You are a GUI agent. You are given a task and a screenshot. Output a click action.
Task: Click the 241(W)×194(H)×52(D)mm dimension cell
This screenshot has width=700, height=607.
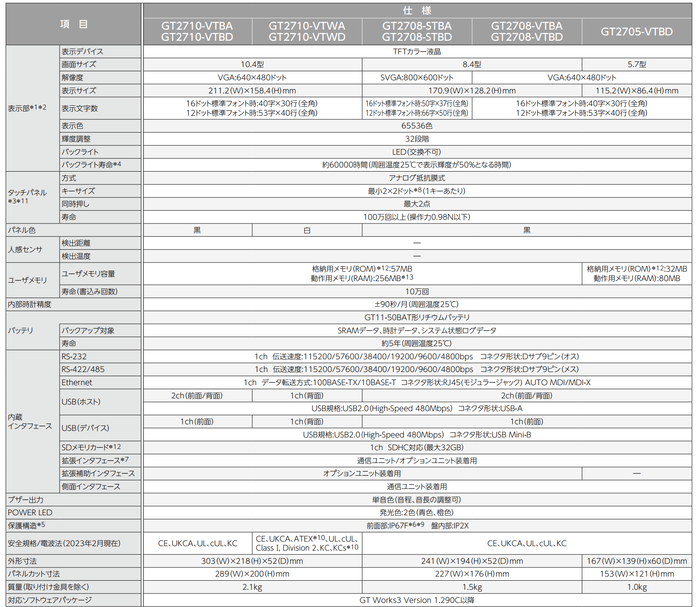[472, 561]
